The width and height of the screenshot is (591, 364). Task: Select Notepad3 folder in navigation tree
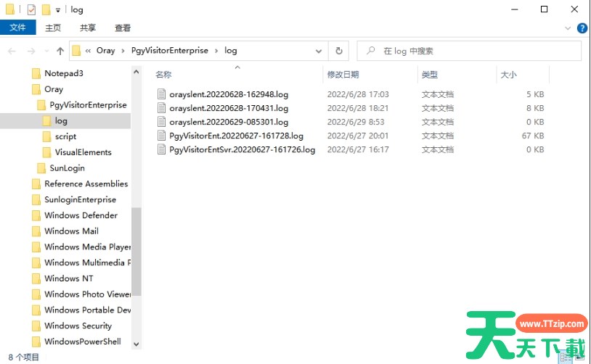click(64, 73)
